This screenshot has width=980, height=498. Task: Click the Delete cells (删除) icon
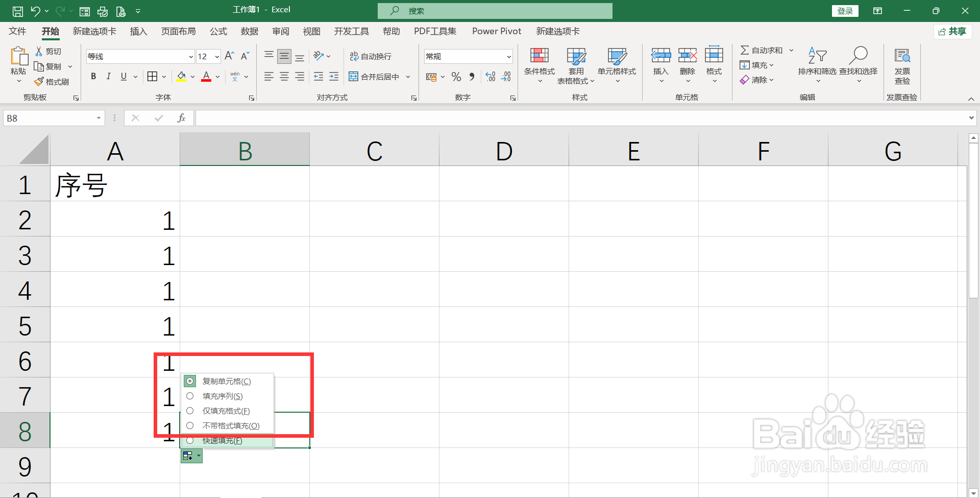click(x=688, y=55)
